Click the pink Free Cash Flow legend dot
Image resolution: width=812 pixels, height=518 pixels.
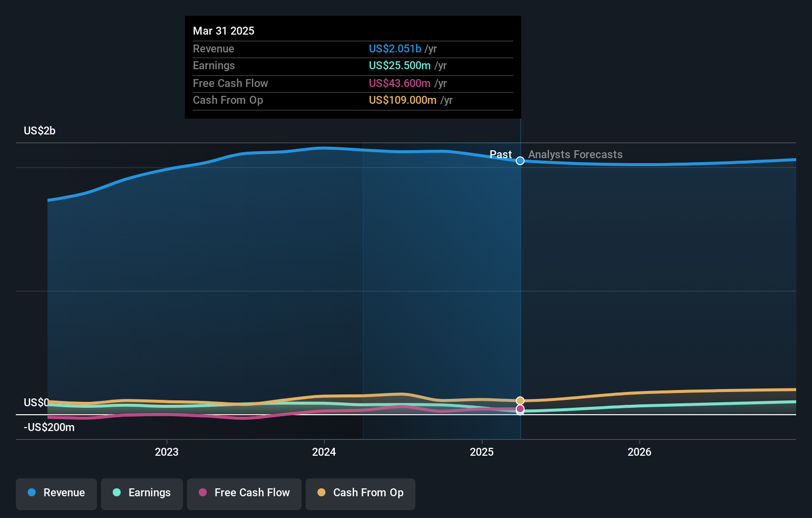(203, 493)
